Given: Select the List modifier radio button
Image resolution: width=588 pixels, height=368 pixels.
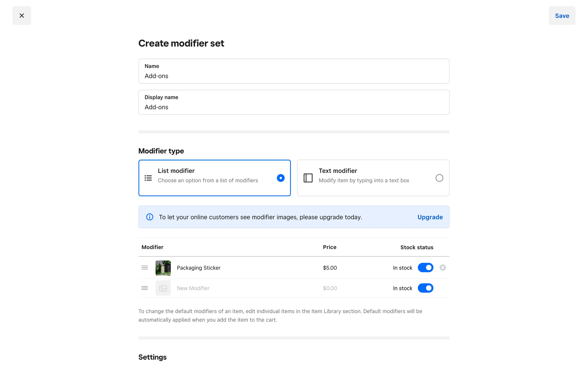Looking at the screenshot, I should coord(280,178).
